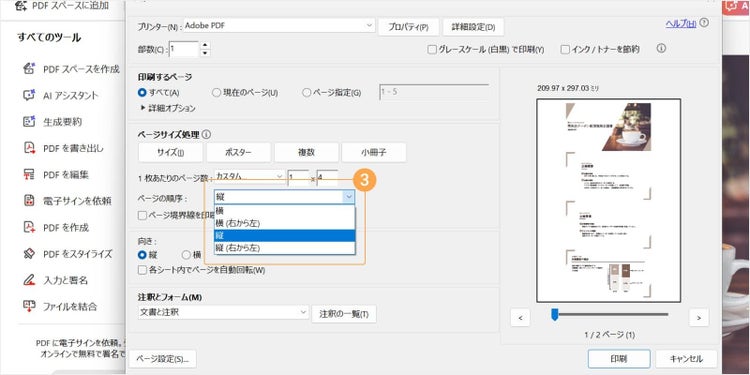Choose 縦 orientation radio button
Image resolution: width=750 pixels, height=375 pixels.
pyautogui.click(x=142, y=255)
